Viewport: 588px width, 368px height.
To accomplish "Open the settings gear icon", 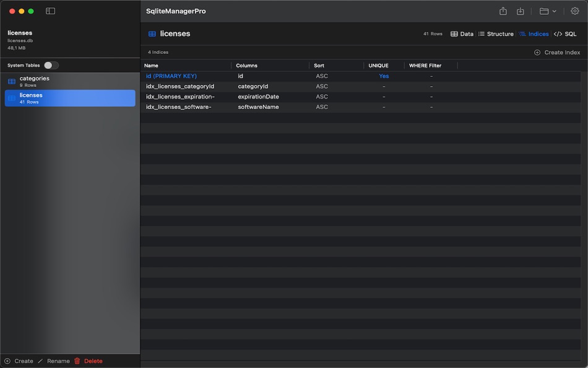I will pos(575,10).
